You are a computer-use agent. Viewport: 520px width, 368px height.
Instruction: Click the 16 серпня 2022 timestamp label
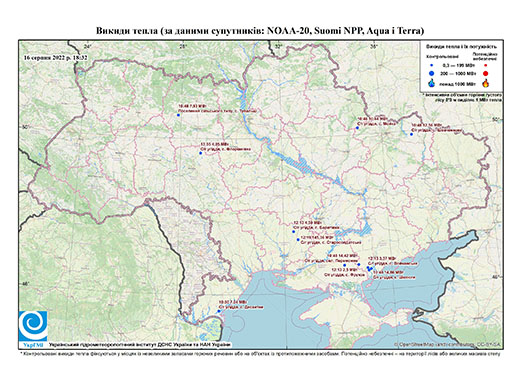55,57
